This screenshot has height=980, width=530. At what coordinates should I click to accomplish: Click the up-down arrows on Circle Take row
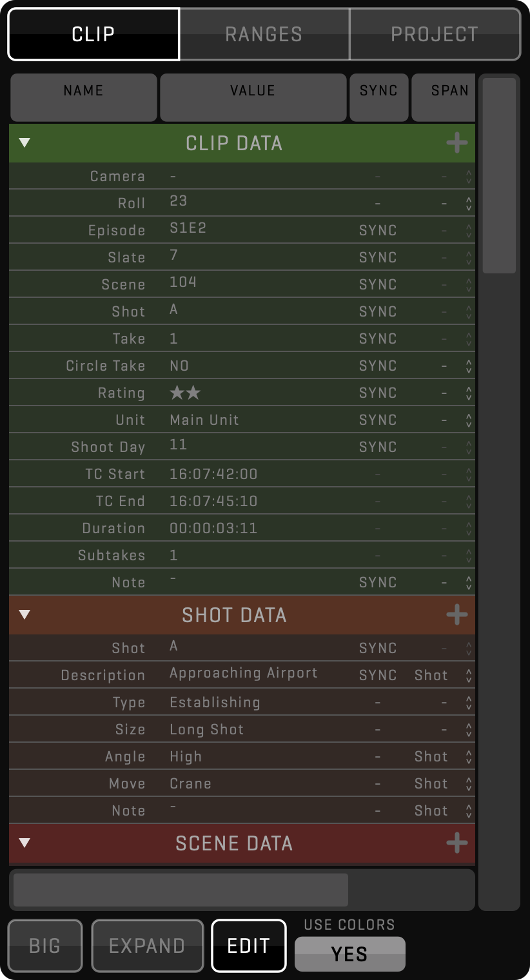coord(469,366)
